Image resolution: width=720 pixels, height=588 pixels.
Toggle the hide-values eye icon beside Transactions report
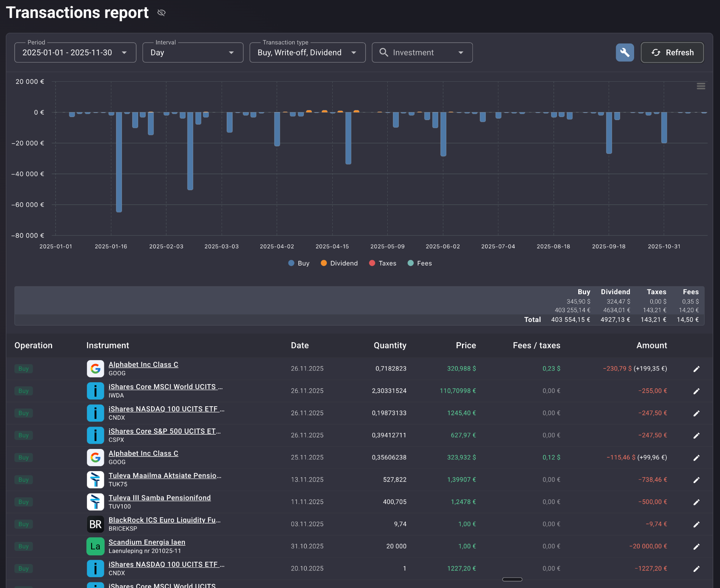pyautogui.click(x=161, y=13)
